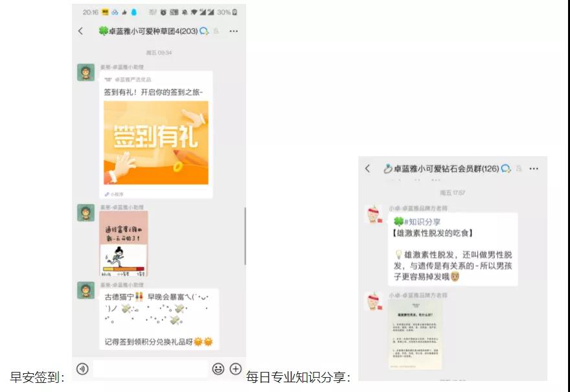
Task: Click the message input field in left chat
Action: pos(150,369)
